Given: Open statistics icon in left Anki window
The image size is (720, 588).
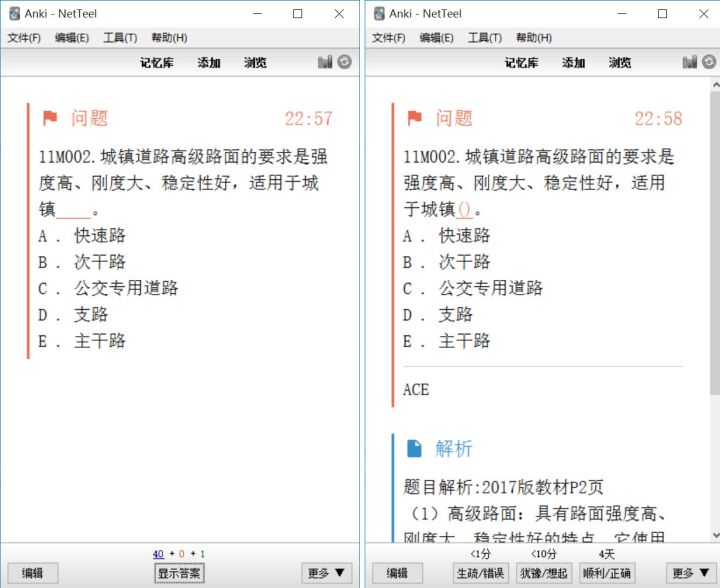Looking at the screenshot, I should (x=325, y=62).
